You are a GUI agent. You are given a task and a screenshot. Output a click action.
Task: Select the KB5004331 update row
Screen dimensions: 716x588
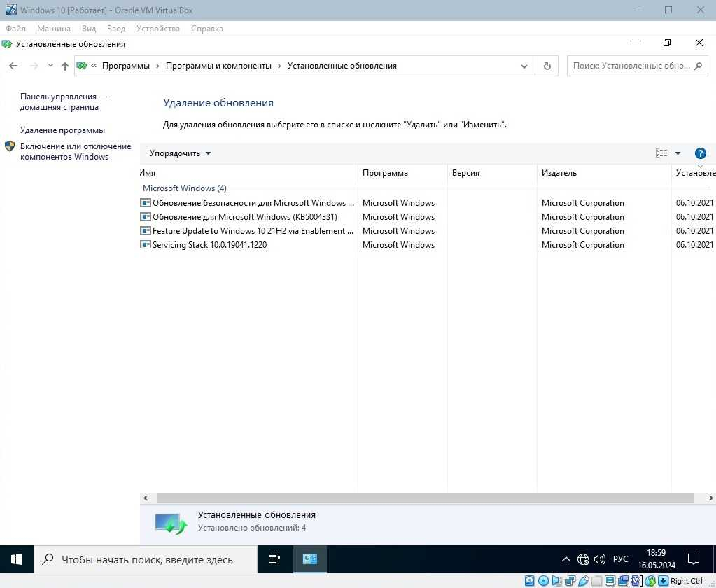(x=426, y=217)
